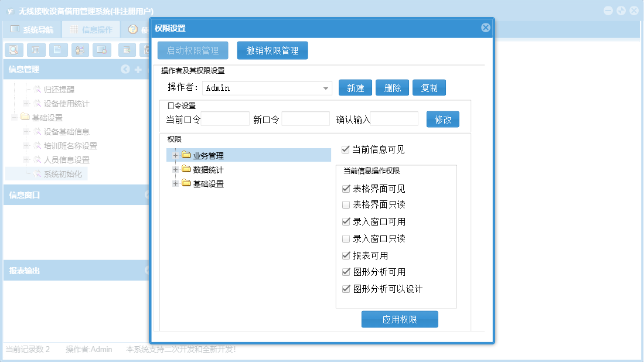Click the document page toolbar icon
Image resolution: width=644 pixels, height=362 pixels.
58,50
